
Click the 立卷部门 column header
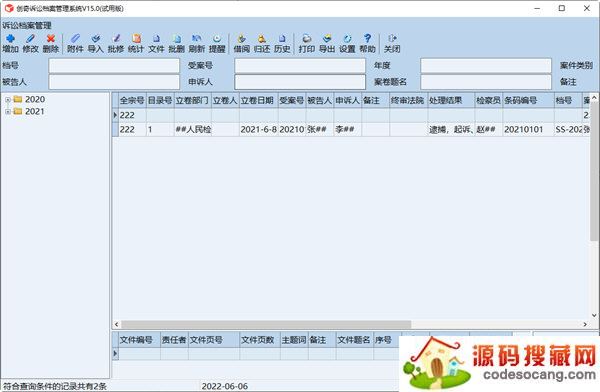pos(192,100)
